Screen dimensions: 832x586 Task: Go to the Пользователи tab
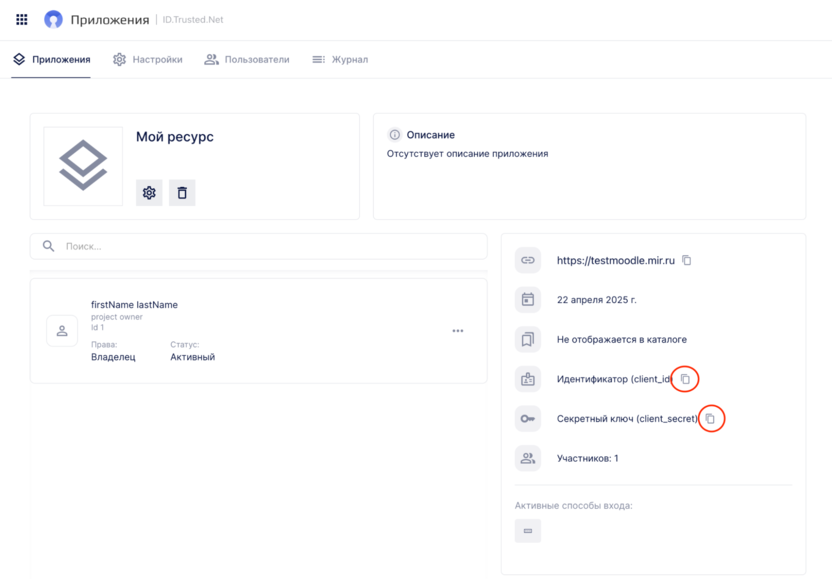pos(247,60)
